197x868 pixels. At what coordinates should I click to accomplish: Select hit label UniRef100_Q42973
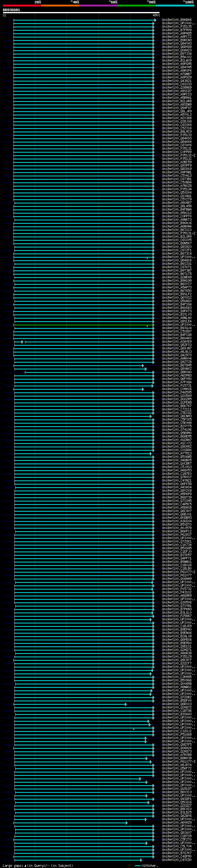point(177,355)
